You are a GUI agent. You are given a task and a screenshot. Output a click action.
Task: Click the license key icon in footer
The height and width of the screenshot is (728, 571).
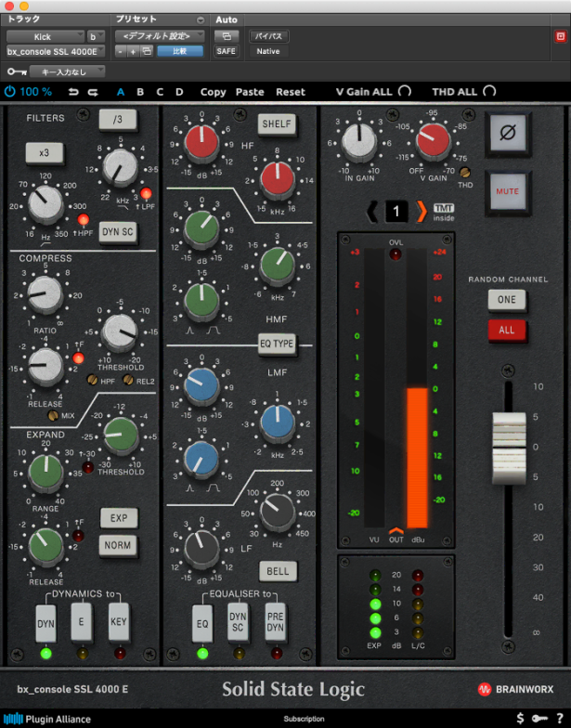[539, 719]
